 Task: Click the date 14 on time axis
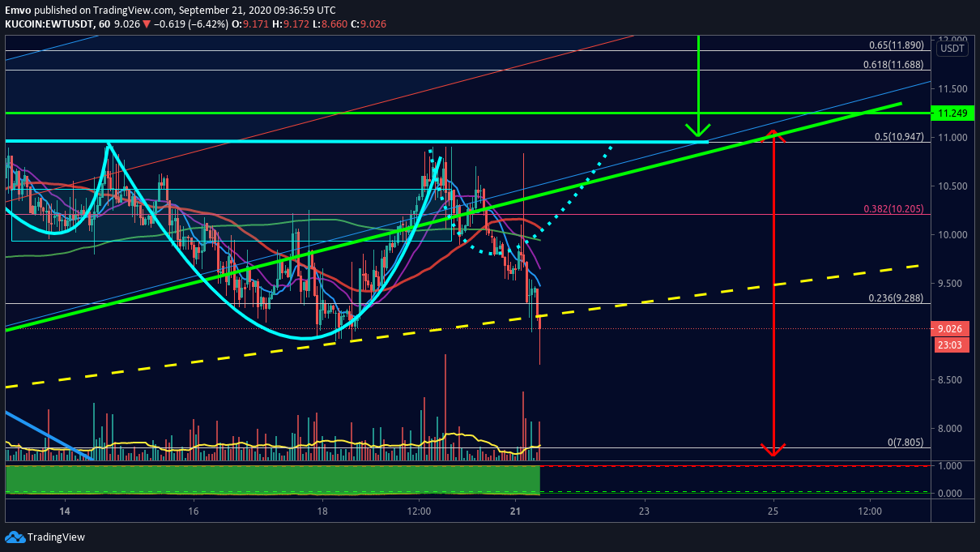[x=65, y=511]
